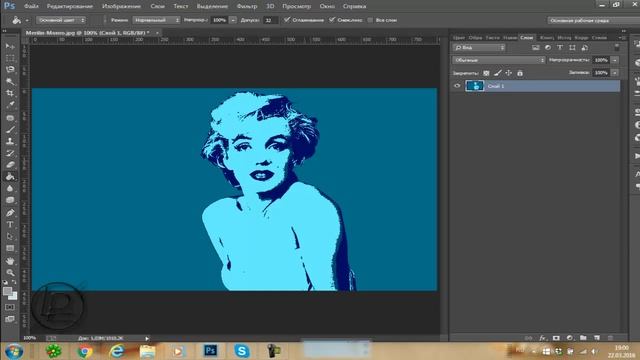Select the Healing Brush tool
Screen dimensions: 640x360
[x=10, y=118]
